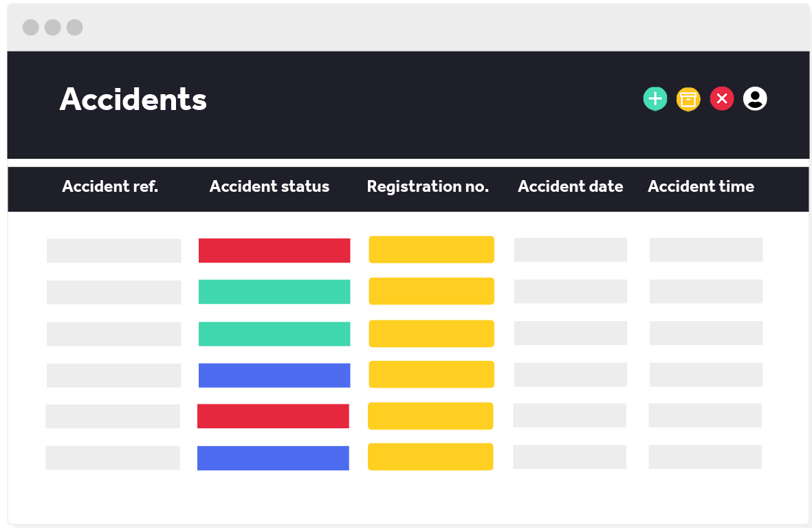Click the Registration no. column header
Viewport: 812px width, 528px height.
pyautogui.click(x=428, y=186)
